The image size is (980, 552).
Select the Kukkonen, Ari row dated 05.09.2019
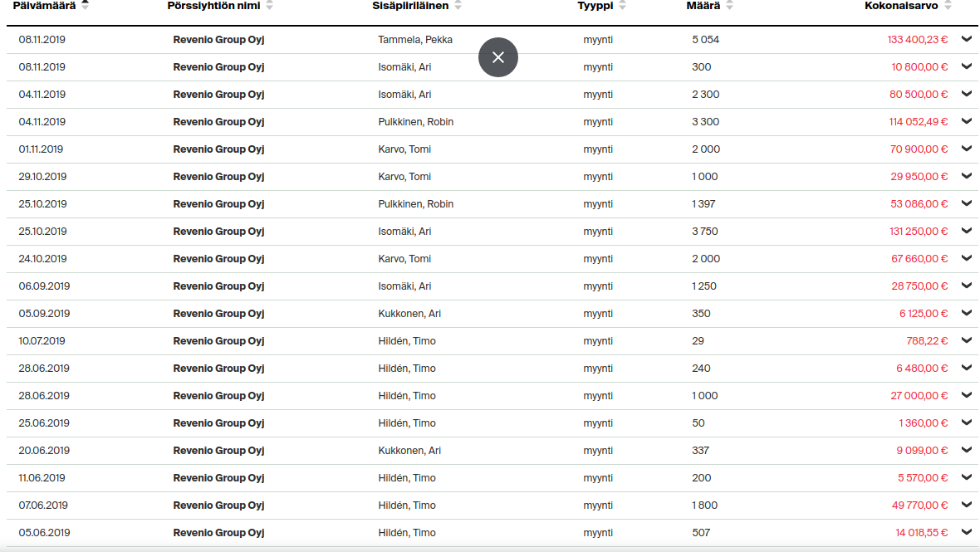(x=409, y=314)
